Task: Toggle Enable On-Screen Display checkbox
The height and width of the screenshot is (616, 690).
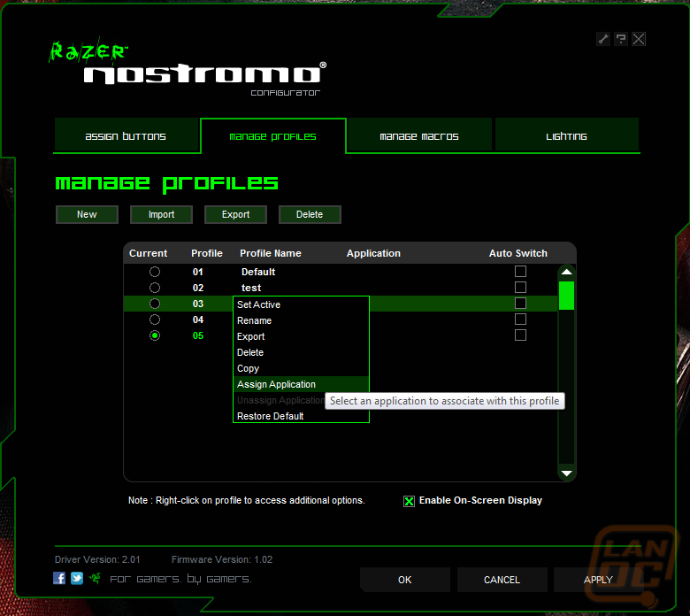Action: [x=409, y=501]
